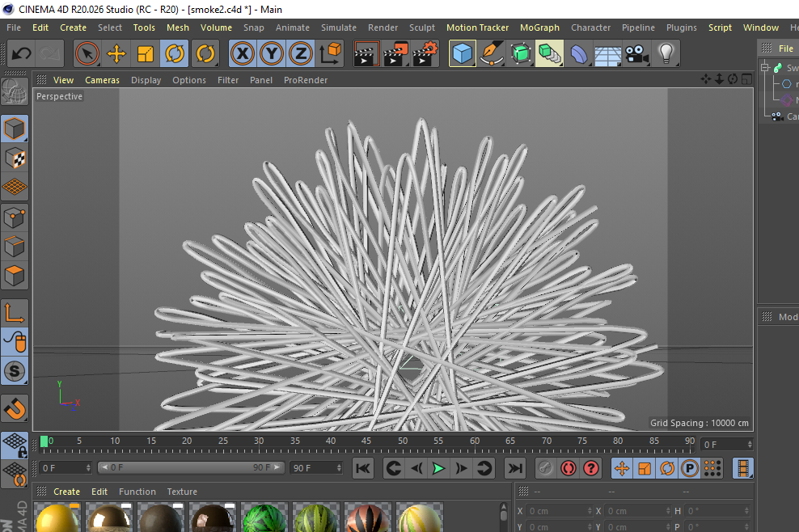Open the Floor environment objects icon
Image resolution: width=799 pixels, height=532 pixels.
click(608, 53)
